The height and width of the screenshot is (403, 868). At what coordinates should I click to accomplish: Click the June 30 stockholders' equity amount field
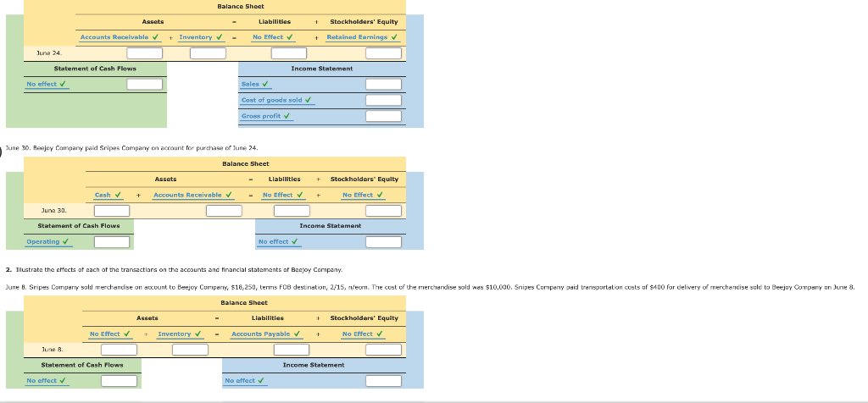(x=383, y=211)
